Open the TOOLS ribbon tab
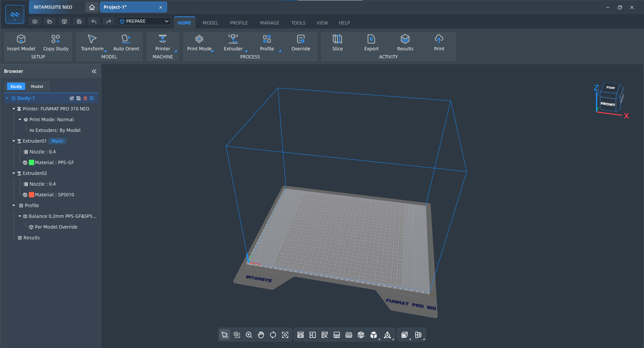The image size is (644, 348). click(x=298, y=23)
